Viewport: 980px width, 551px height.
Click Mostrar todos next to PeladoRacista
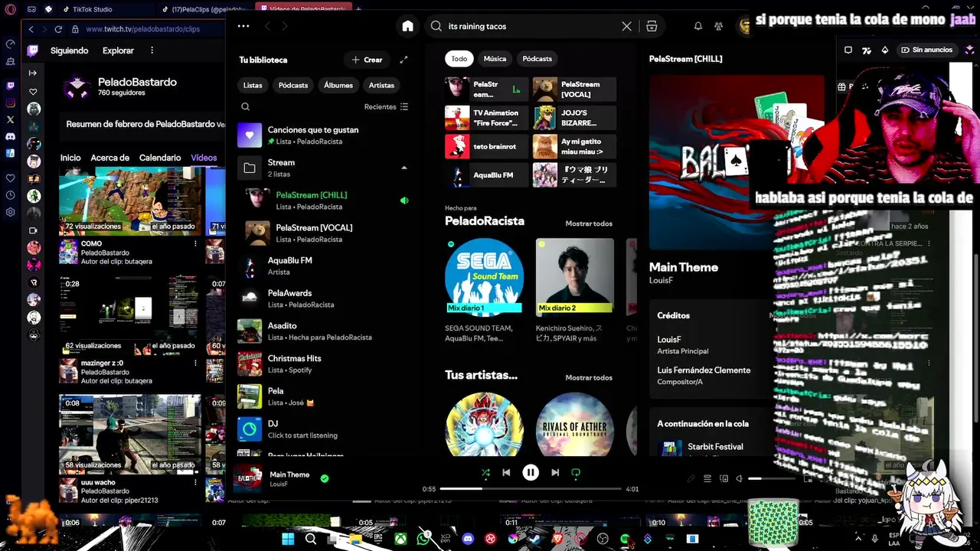pyautogui.click(x=589, y=223)
